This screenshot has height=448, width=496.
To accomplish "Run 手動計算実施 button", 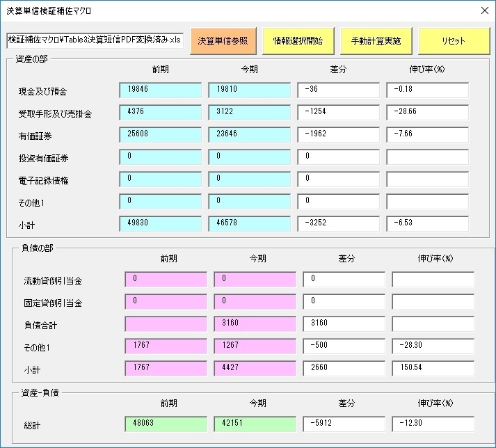I will 376,41.
